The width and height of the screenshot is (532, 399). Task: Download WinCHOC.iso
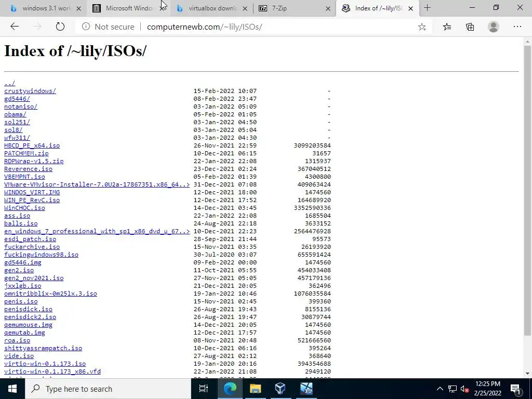pos(24,208)
